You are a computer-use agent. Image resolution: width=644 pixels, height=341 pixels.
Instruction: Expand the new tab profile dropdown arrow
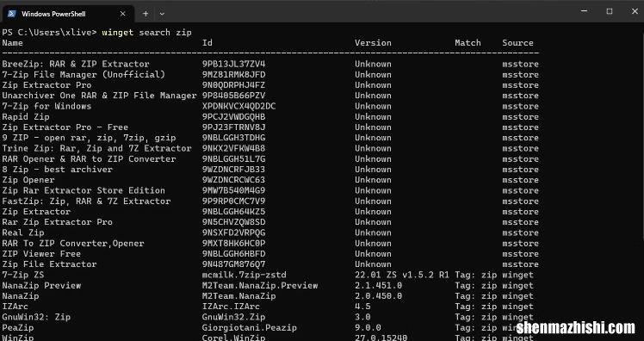pos(162,14)
